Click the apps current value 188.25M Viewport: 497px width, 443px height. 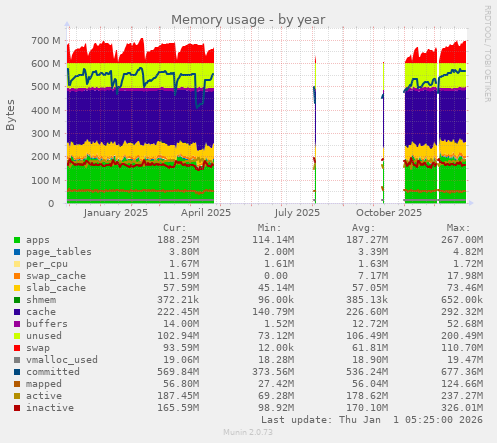tap(178, 240)
